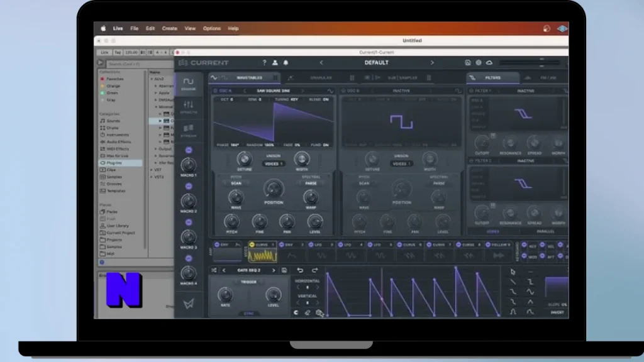The height and width of the screenshot is (362, 644).
Task: Open the globe settings icon in header
Action: (x=479, y=62)
